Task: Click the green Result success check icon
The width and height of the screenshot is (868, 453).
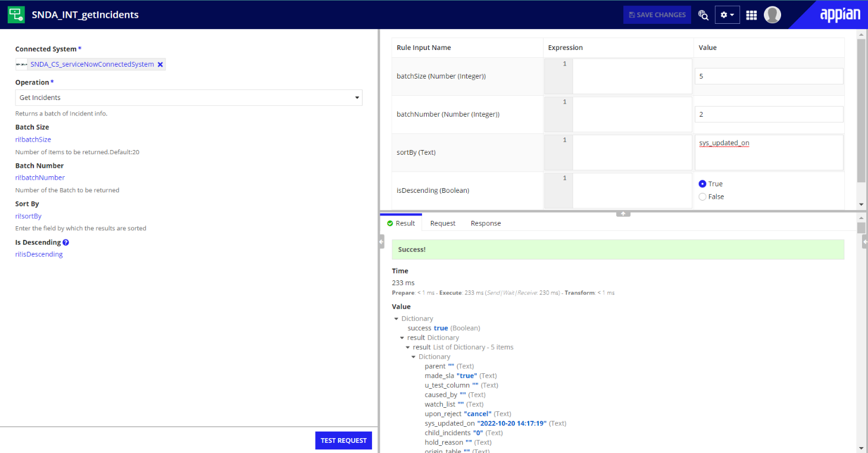Action: coord(390,223)
